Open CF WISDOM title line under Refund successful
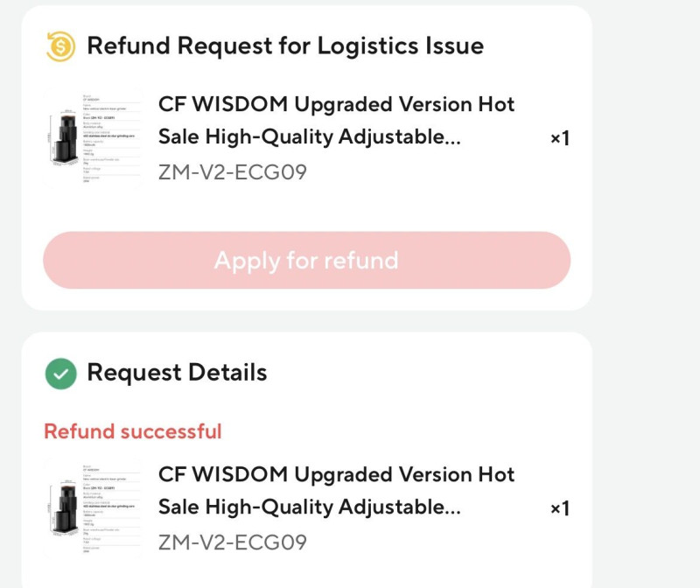Image resolution: width=700 pixels, height=588 pixels. [336, 475]
